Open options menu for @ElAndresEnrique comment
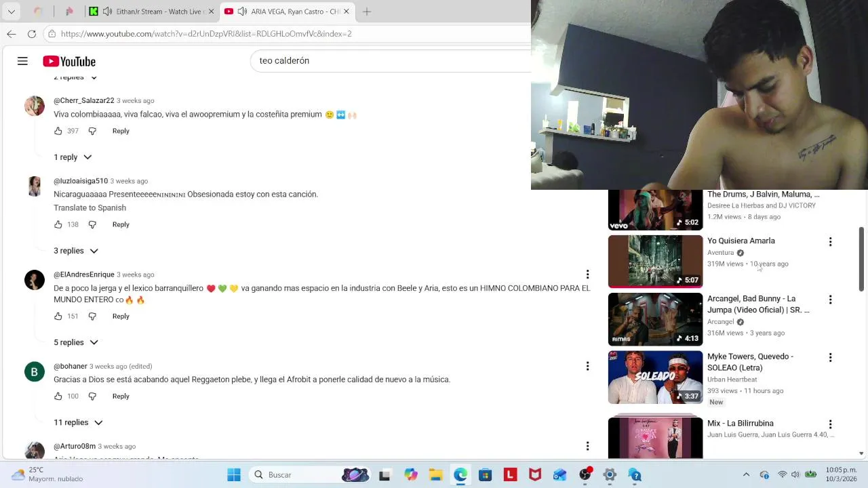 [x=587, y=274]
